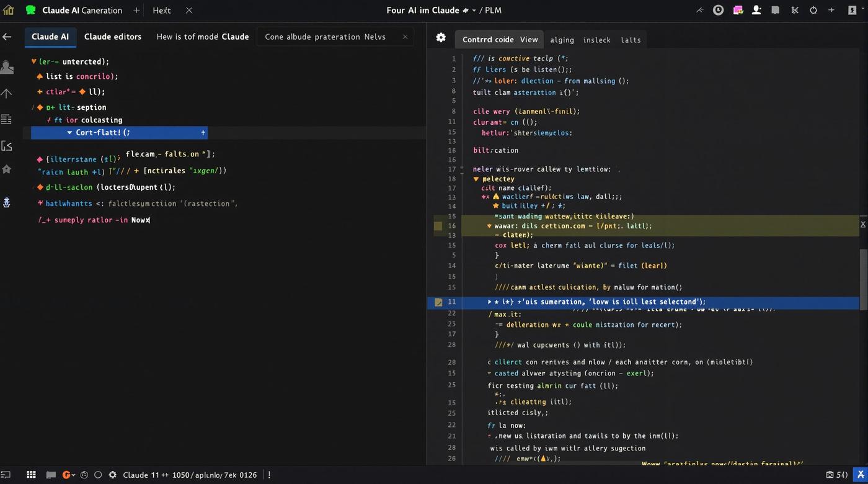Open the settings gear in code panel header
868x484 pixels.
coord(441,38)
